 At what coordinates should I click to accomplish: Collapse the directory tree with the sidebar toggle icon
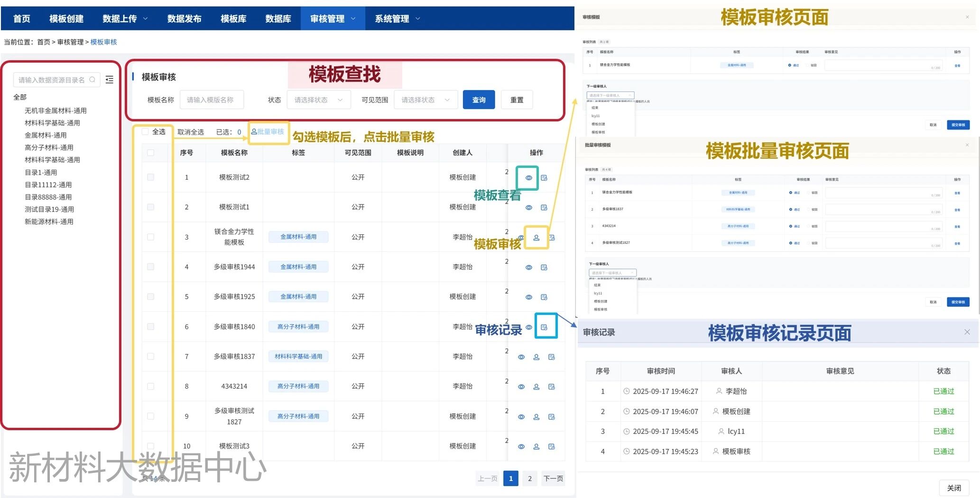pos(110,80)
